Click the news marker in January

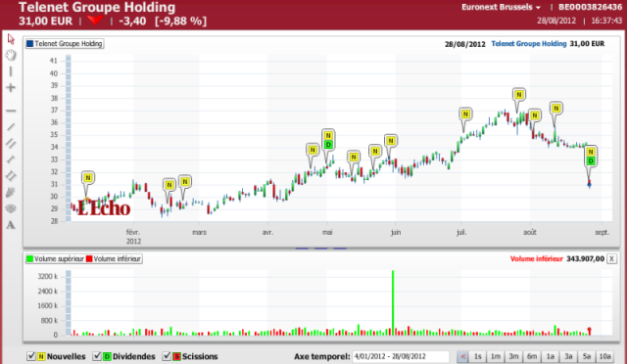pyautogui.click(x=88, y=178)
